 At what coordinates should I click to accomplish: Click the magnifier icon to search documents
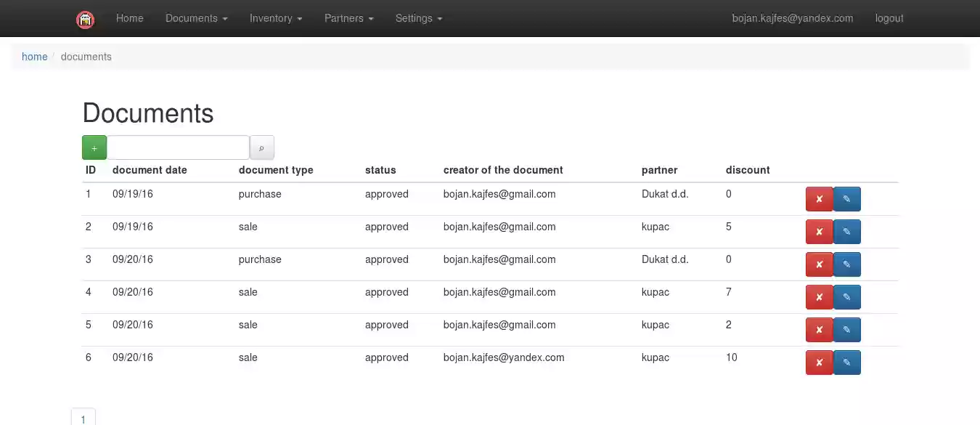tap(261, 147)
